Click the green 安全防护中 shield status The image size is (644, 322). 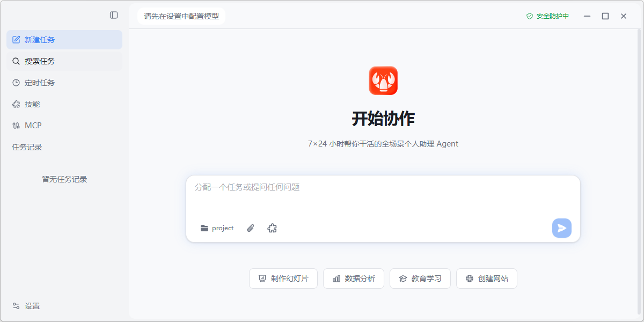[x=547, y=16]
